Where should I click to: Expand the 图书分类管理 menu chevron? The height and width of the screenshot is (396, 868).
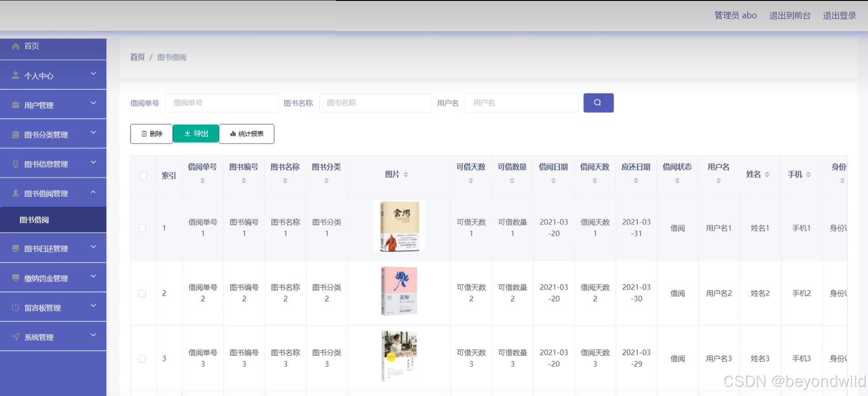(93, 133)
